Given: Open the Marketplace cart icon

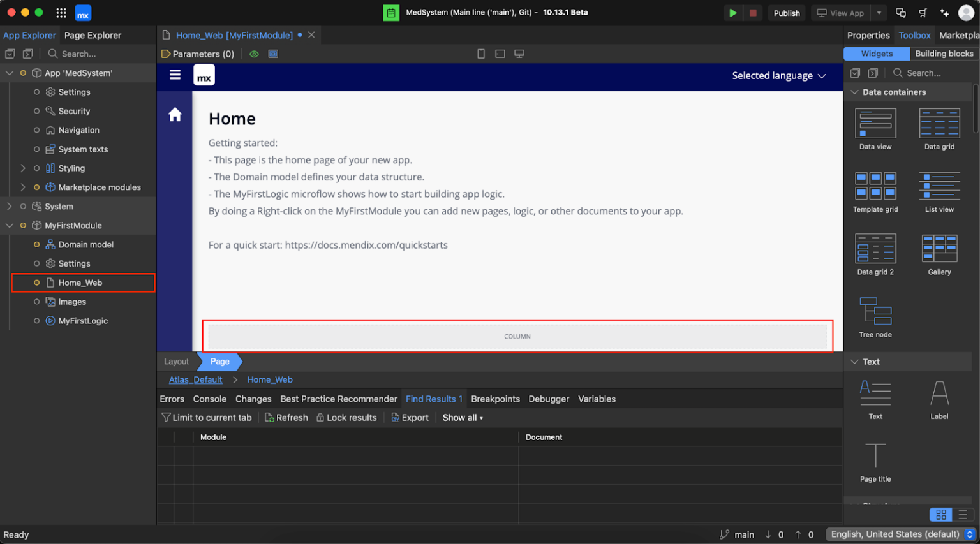Looking at the screenshot, I should coord(923,12).
